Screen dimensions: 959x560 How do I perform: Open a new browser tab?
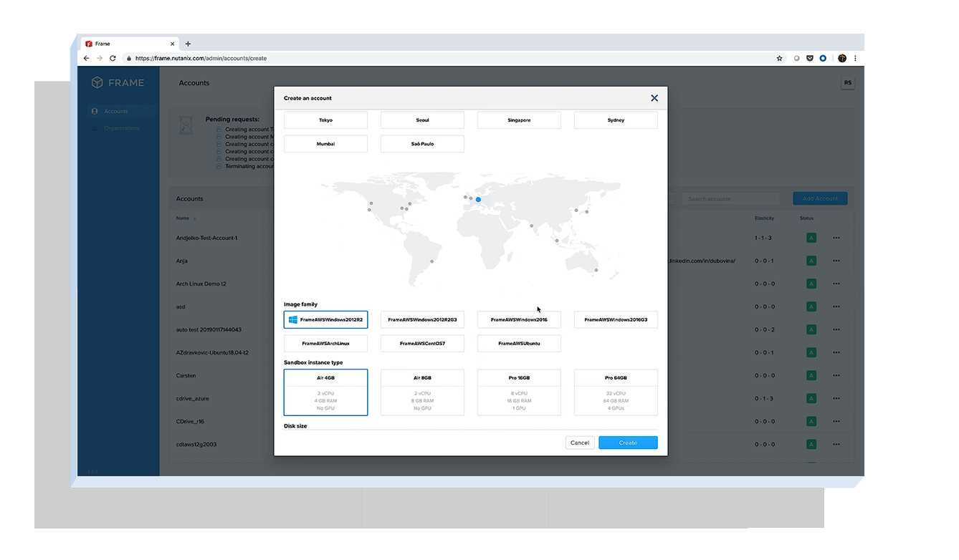188,44
